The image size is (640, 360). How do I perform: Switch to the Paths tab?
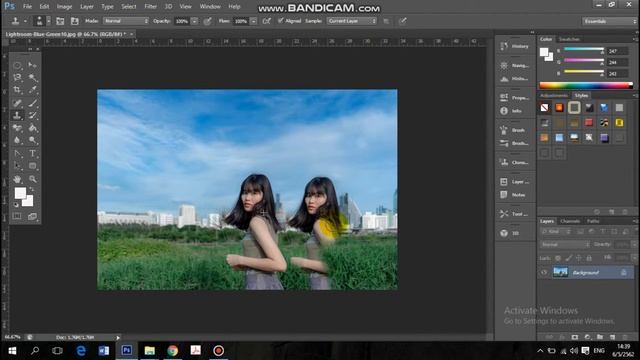coord(593,221)
